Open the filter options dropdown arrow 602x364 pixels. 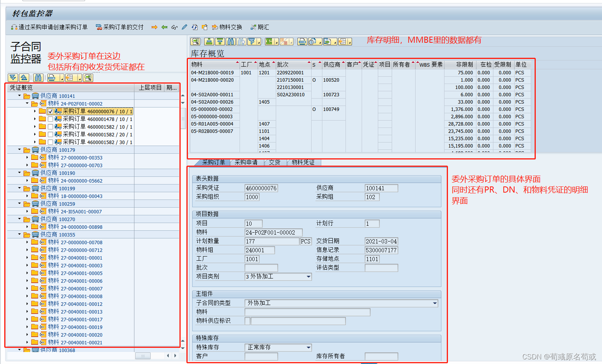point(259,42)
